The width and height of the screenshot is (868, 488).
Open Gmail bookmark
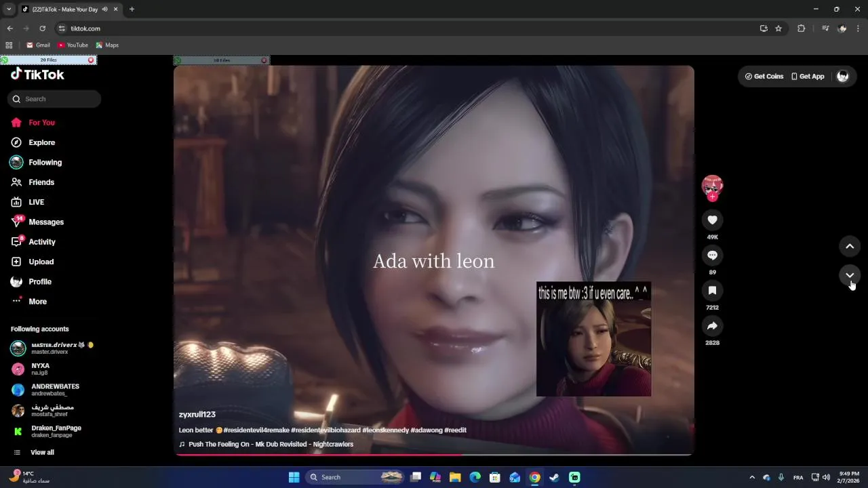(38, 45)
